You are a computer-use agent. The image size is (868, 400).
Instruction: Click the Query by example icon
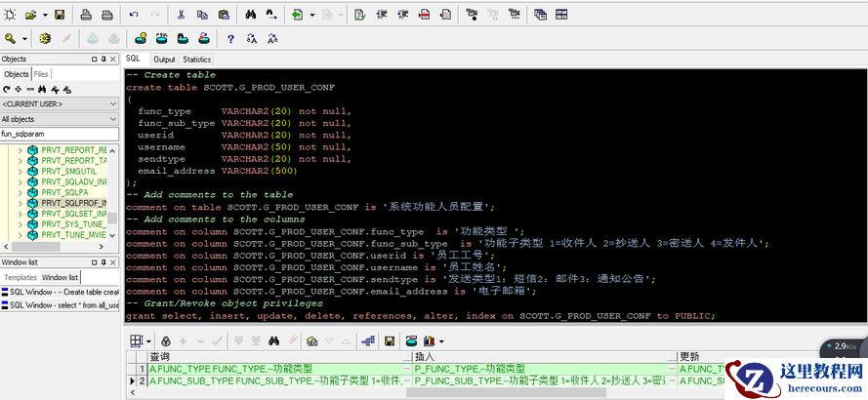point(312,341)
